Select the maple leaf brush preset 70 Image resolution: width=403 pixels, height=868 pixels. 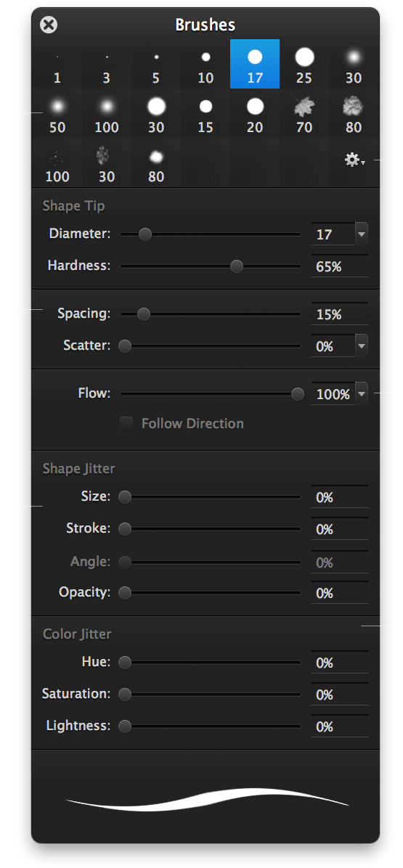(x=304, y=113)
